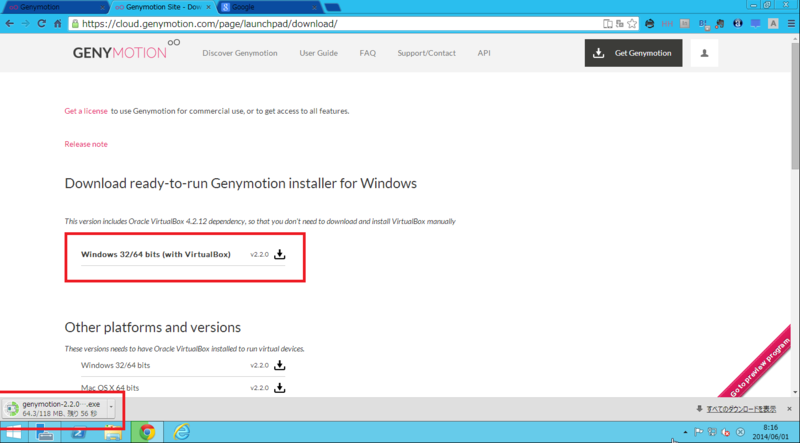Click the taskbar clock showing 8:16
The width and height of the screenshot is (800, 443).
pyautogui.click(x=770, y=432)
